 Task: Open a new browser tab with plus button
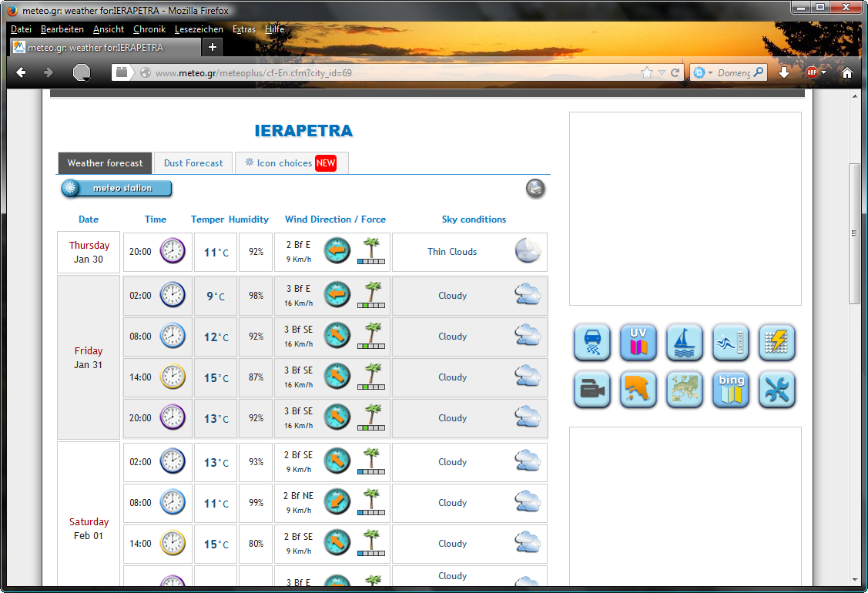pyautogui.click(x=213, y=47)
